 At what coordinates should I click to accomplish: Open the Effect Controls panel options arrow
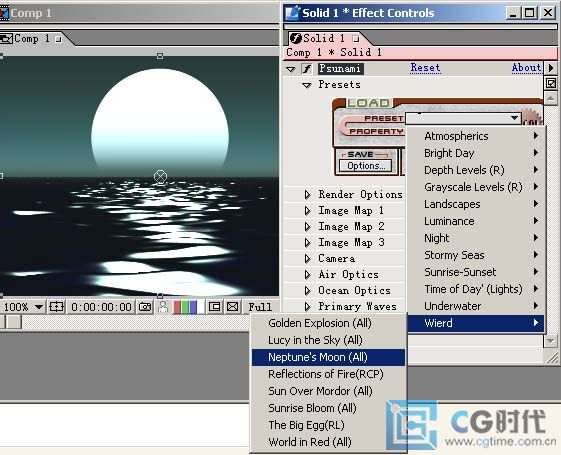click(x=551, y=68)
